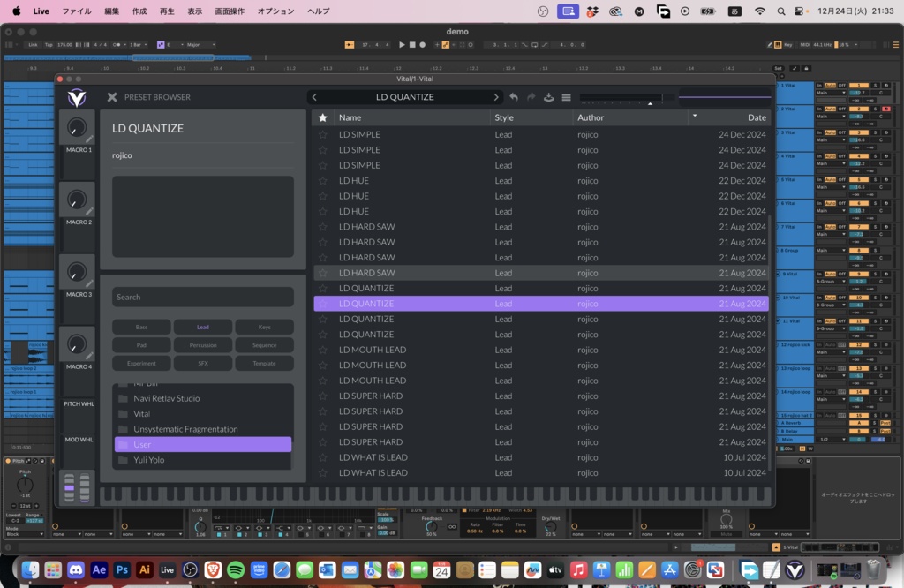
Task: Open the 1 Bar quantization dropdown
Action: (139, 44)
